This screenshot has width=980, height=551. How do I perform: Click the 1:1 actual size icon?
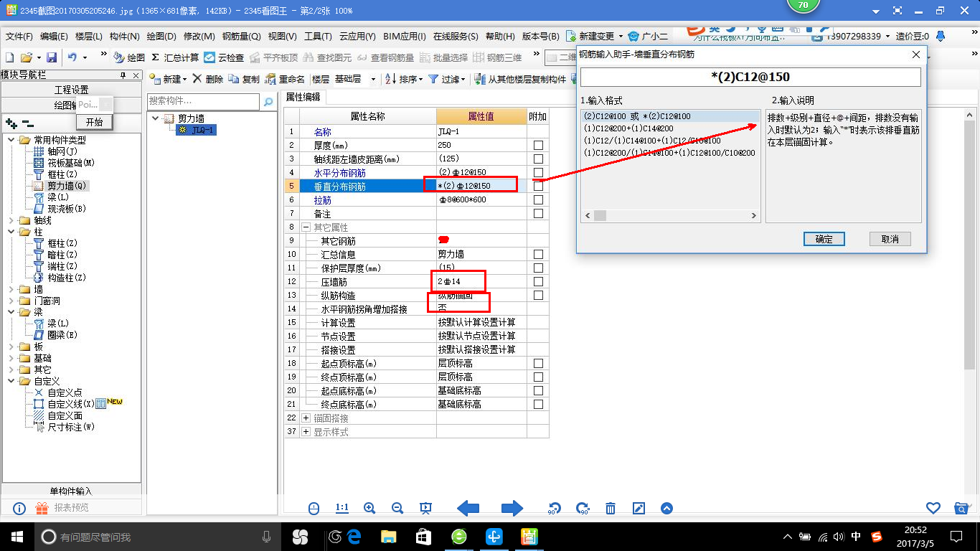pos(341,508)
